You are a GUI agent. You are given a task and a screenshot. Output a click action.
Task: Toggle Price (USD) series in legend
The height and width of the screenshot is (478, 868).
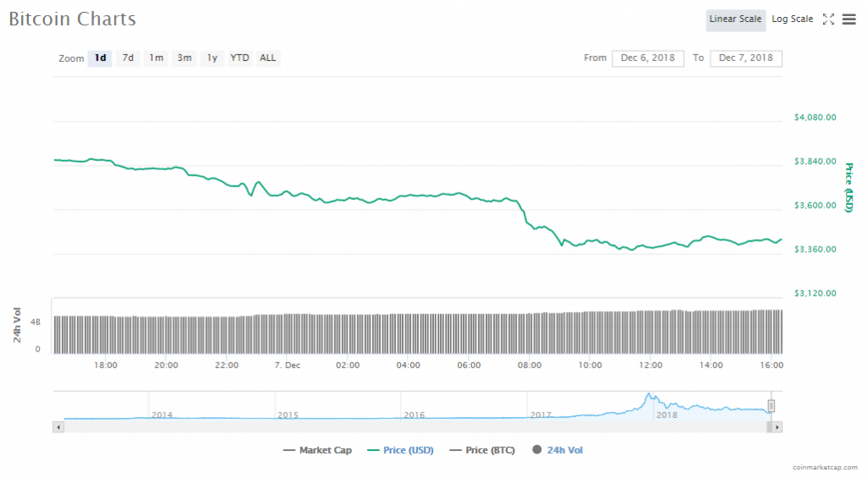(400, 450)
